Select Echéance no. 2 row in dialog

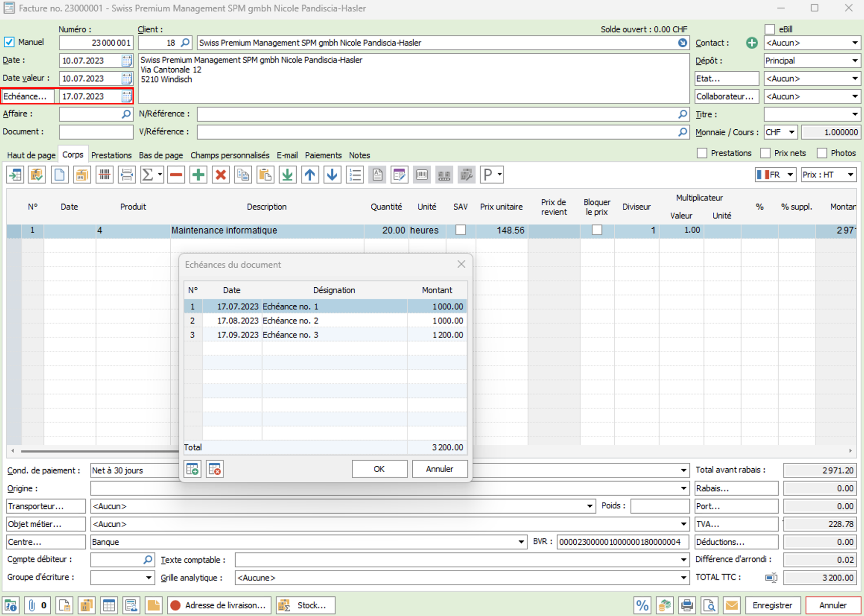[x=325, y=321]
